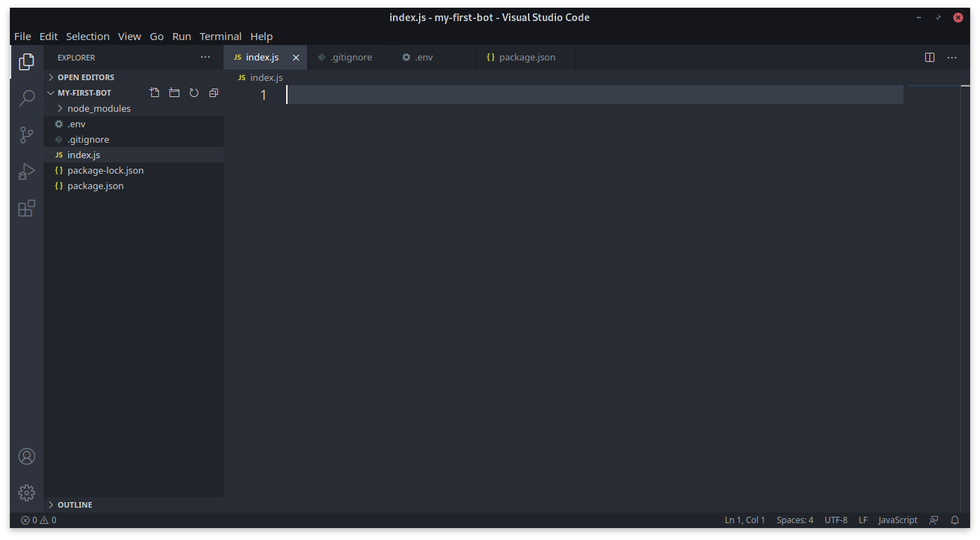The image size is (980, 540).
Task: Refresh the Explorer file list
Action: (194, 93)
